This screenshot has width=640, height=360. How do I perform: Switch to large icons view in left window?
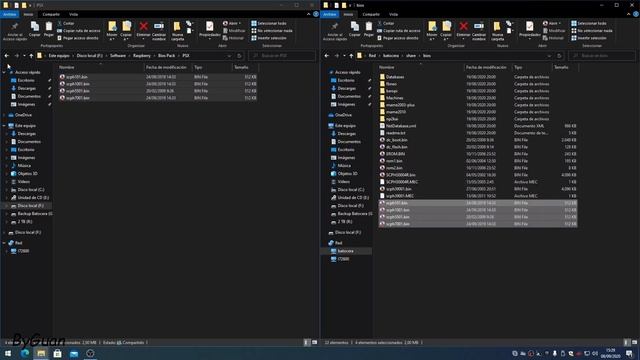coord(315,342)
